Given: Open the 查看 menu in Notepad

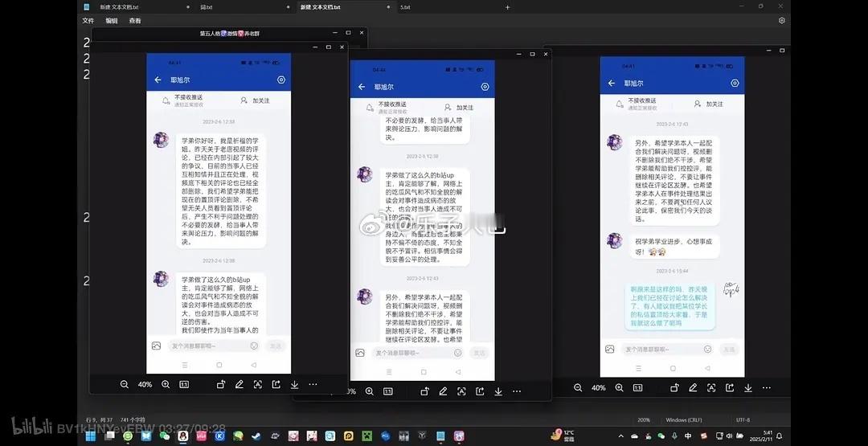Looking at the screenshot, I should pos(135,20).
